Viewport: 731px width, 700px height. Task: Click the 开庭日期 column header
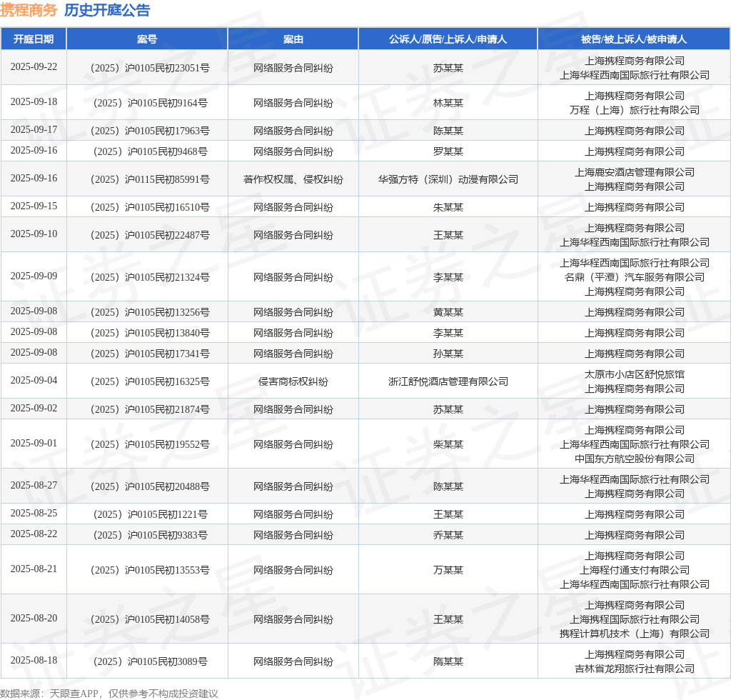(x=34, y=39)
